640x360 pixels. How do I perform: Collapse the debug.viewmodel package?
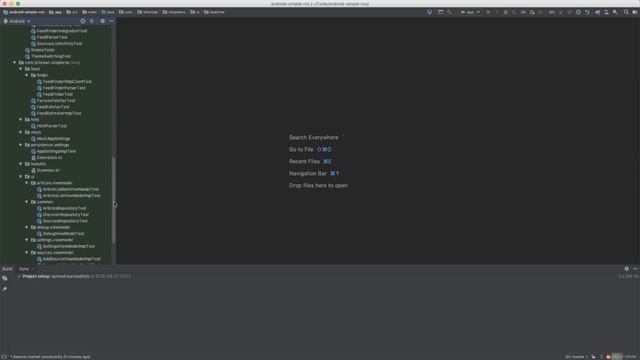[x=27, y=227]
